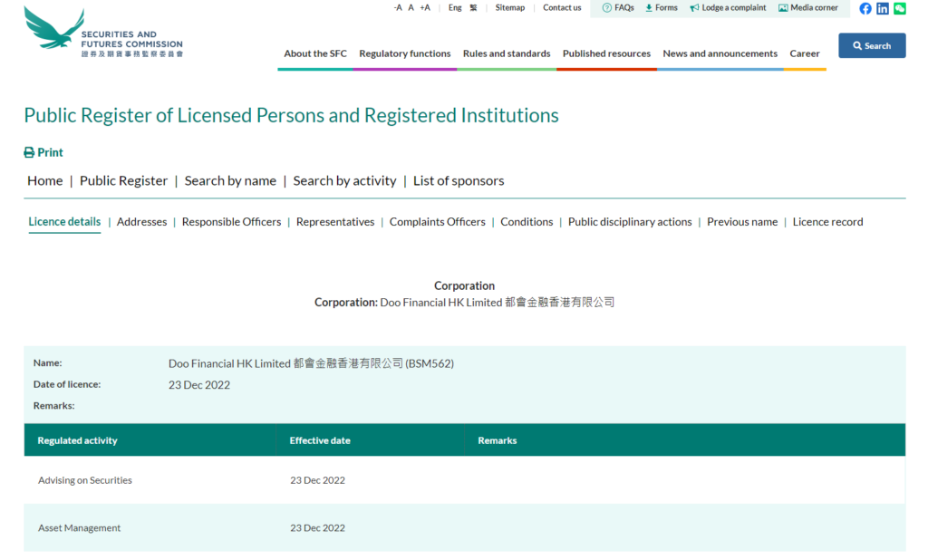
Task: Expand the Published resources menu
Action: coord(606,53)
